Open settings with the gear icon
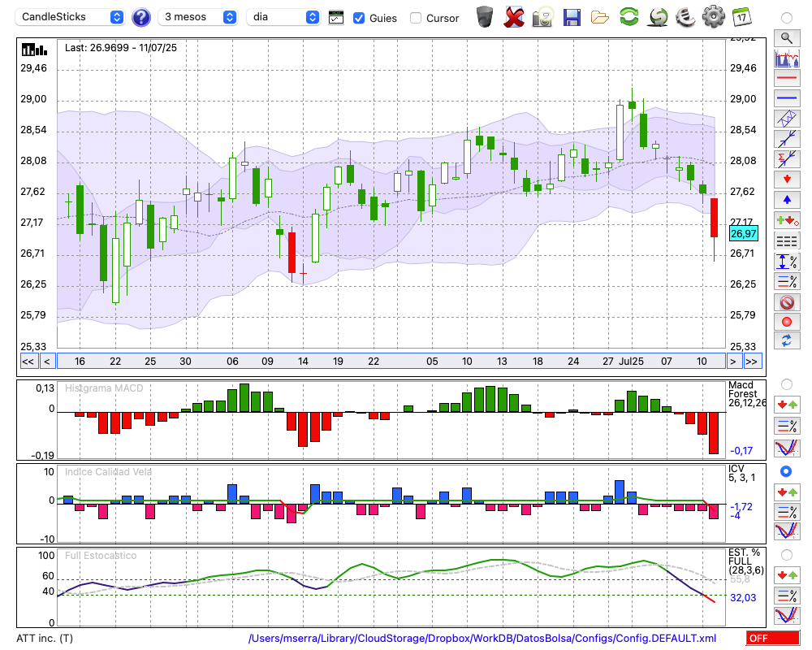The height and width of the screenshot is (650, 812). (714, 16)
